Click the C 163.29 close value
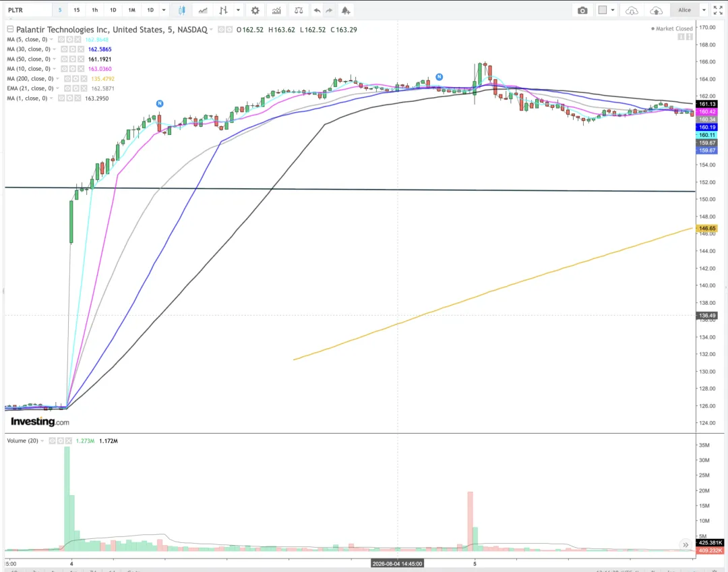728x572 pixels. (x=344, y=30)
